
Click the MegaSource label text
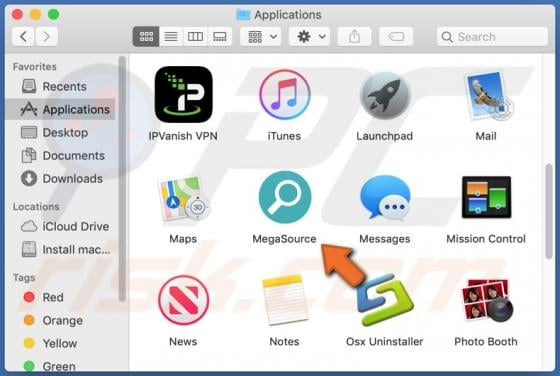285,239
